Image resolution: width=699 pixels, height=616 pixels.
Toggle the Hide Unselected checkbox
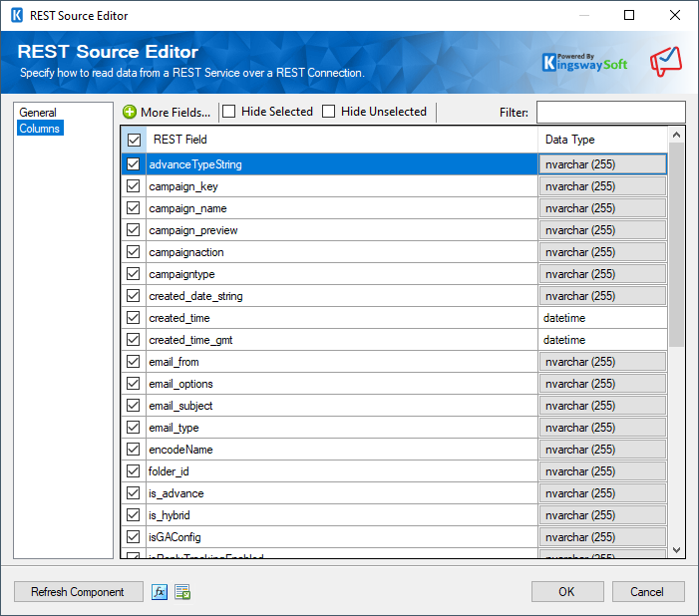tap(328, 111)
